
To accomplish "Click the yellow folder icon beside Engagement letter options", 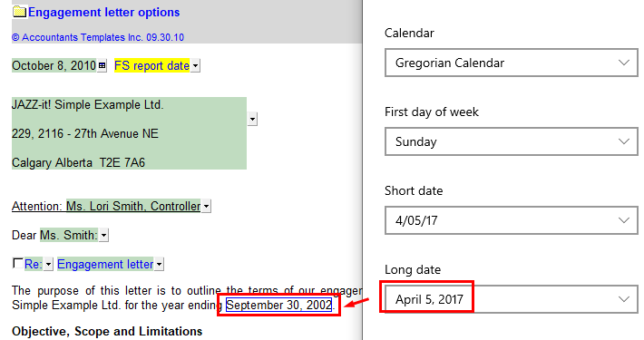I will [x=19, y=12].
